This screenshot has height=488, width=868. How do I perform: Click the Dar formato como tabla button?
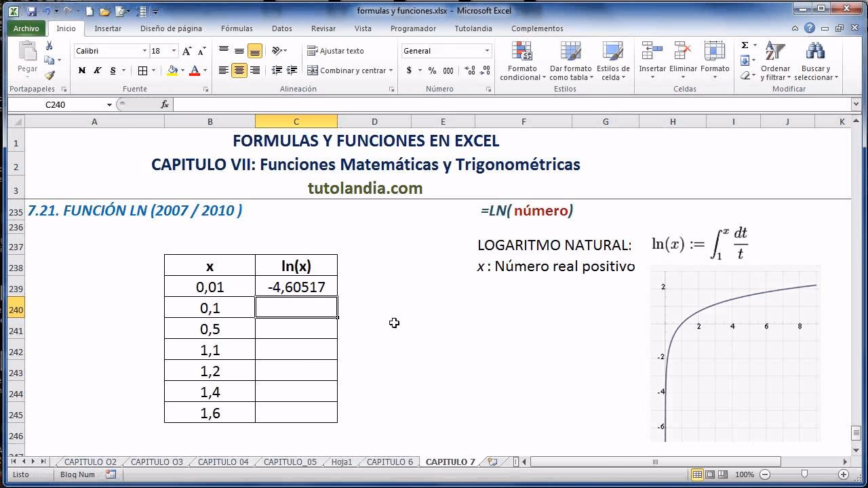[570, 61]
